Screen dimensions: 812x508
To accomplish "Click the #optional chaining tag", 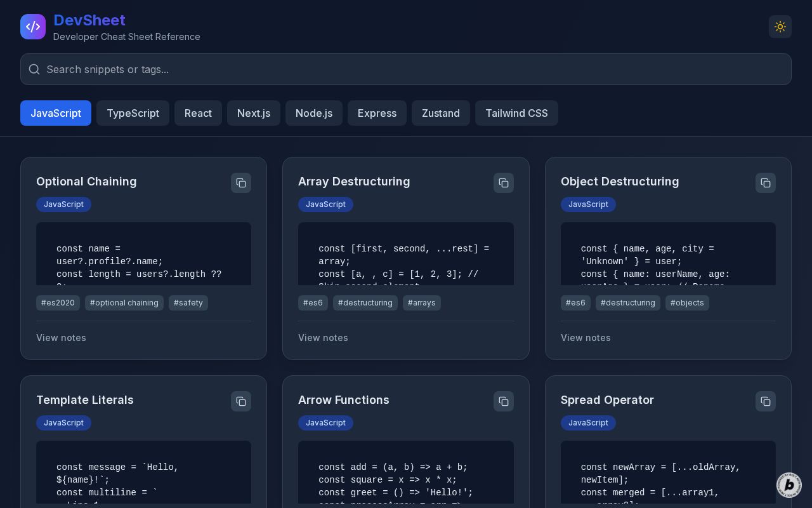I will (x=124, y=303).
